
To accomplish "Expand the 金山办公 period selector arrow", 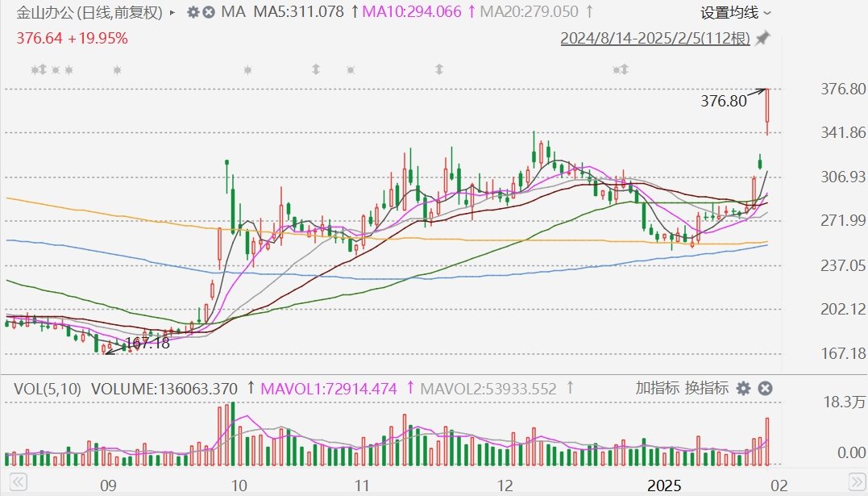I will pos(172,13).
